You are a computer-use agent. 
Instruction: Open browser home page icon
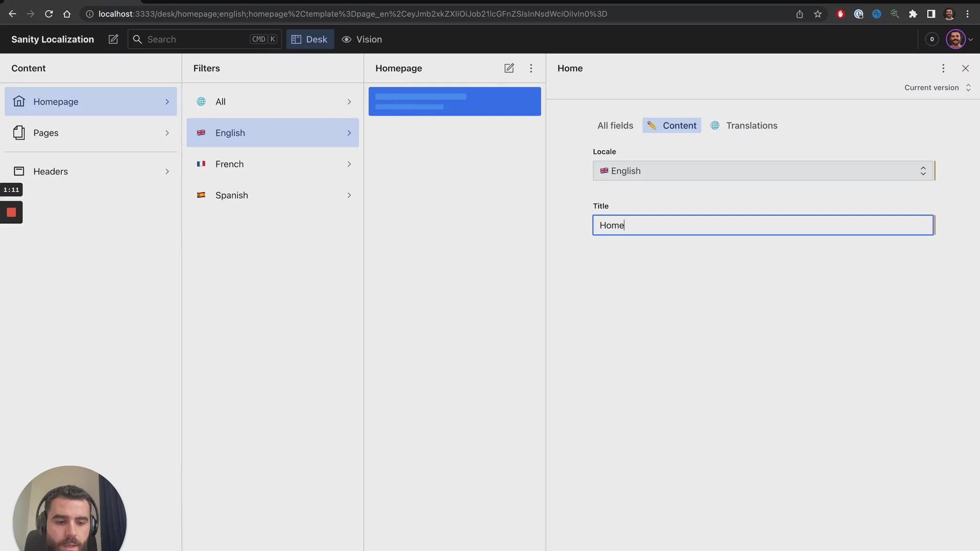(67, 14)
